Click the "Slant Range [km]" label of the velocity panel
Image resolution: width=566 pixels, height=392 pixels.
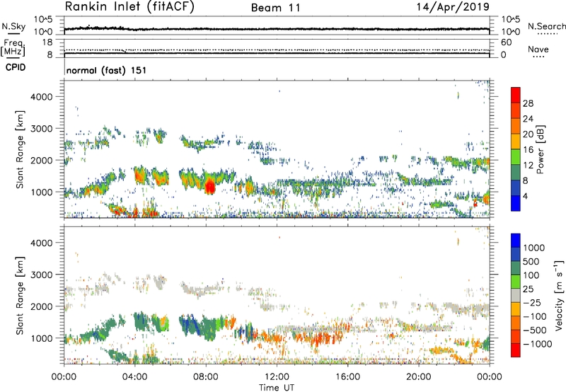tap(20, 295)
